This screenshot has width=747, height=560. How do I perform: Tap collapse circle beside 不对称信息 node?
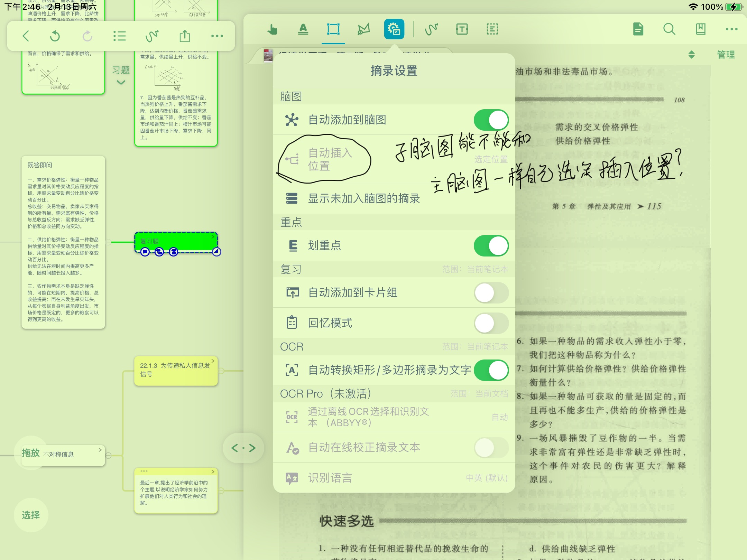108,455
